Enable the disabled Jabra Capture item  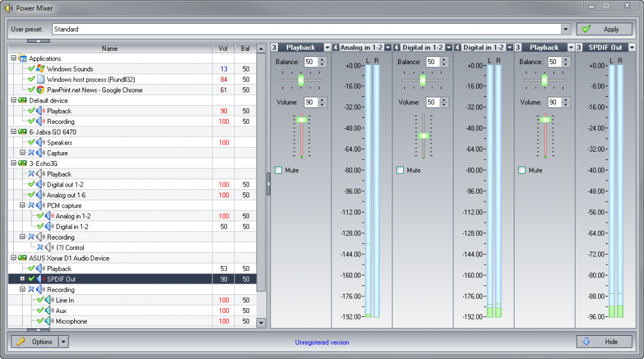click(x=31, y=153)
